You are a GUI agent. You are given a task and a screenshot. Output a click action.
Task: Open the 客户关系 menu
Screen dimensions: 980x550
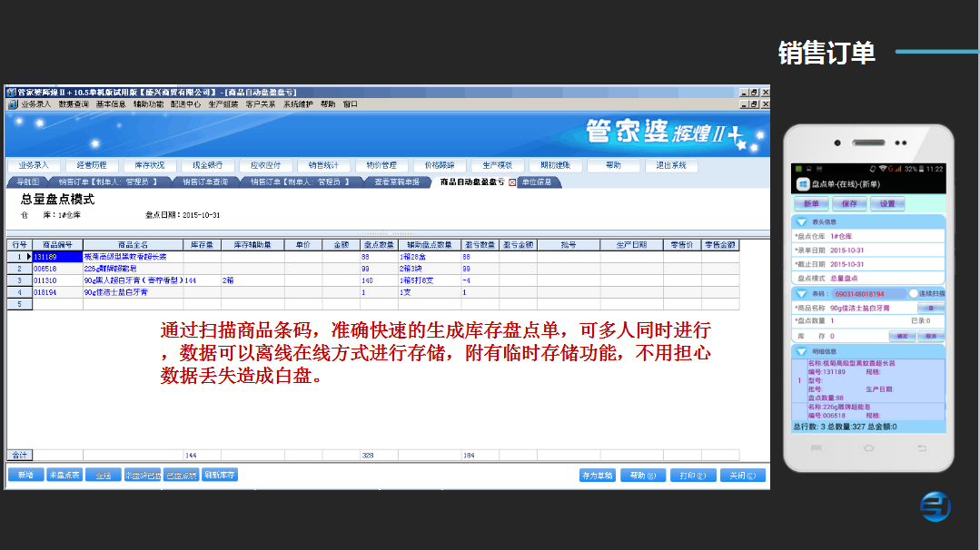(x=261, y=104)
